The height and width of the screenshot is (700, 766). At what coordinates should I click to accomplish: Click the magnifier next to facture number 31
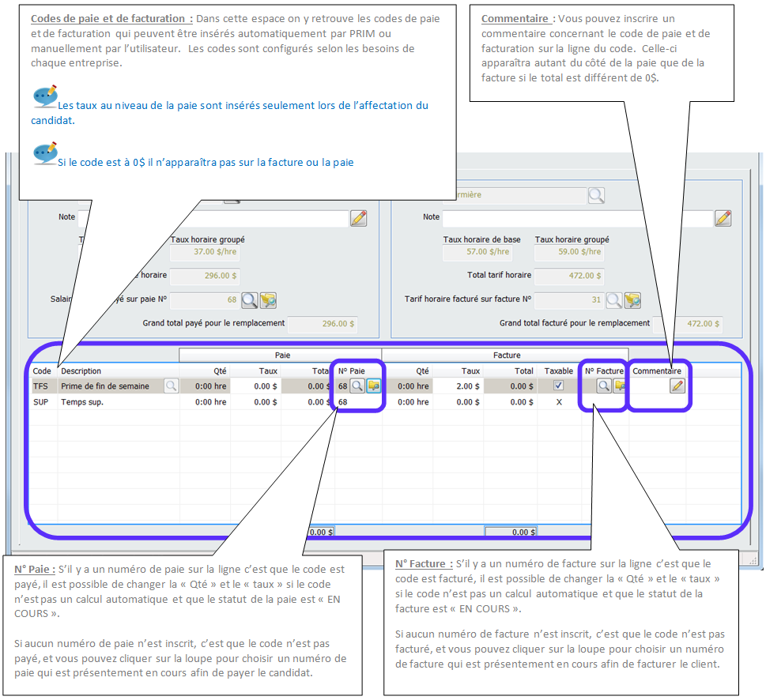(x=614, y=300)
